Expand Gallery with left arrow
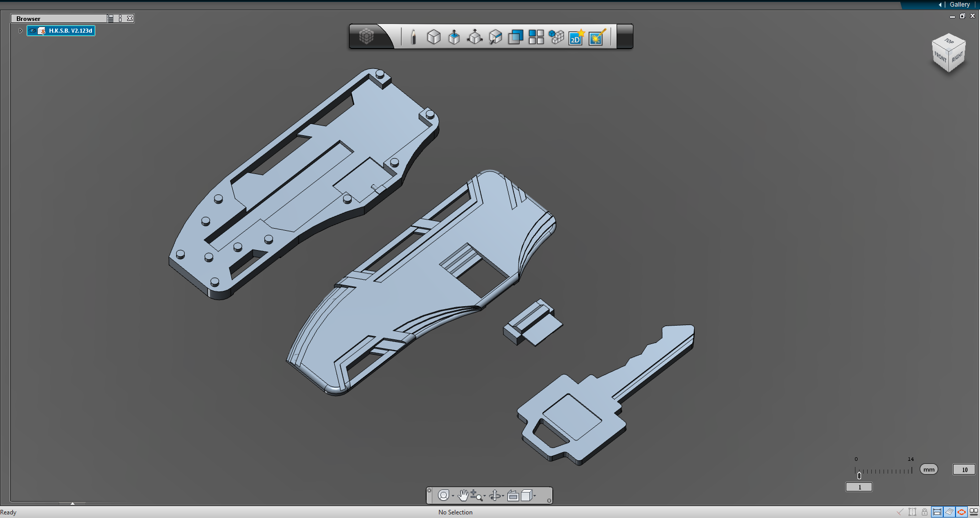980x518 pixels. click(940, 5)
